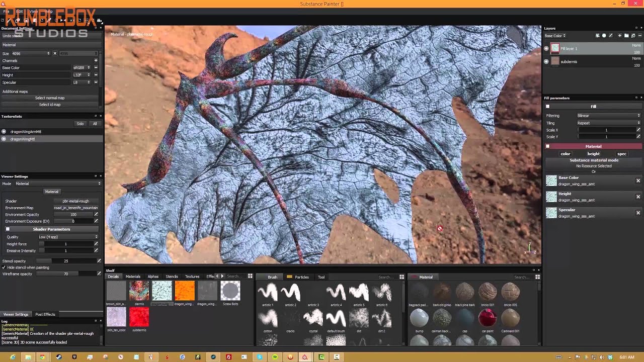Open Layers Base Color channel dropdown

point(555,36)
